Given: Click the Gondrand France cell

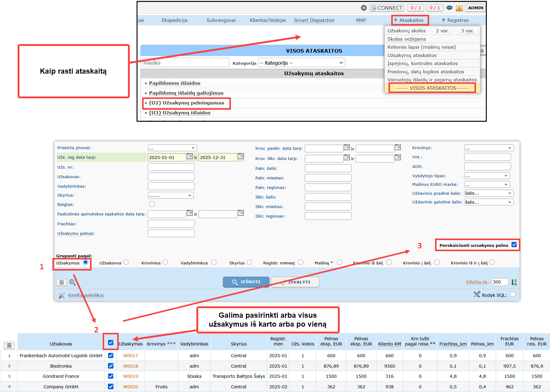Looking at the screenshot, I should click(61, 376).
